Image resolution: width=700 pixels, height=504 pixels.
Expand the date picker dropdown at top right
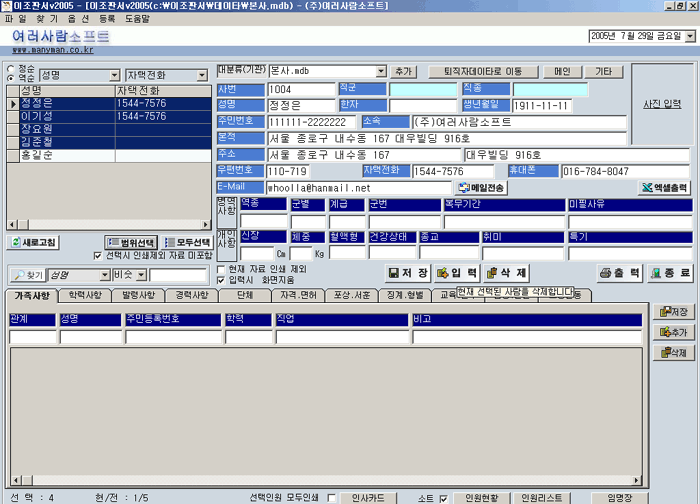(x=690, y=36)
